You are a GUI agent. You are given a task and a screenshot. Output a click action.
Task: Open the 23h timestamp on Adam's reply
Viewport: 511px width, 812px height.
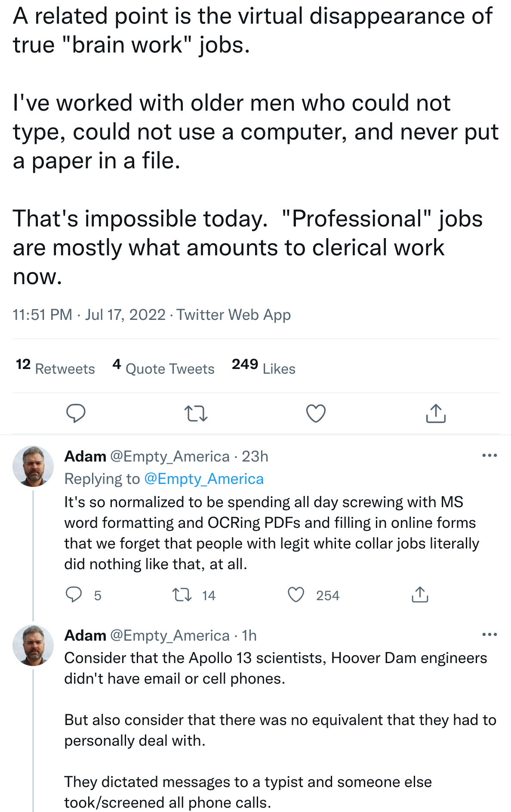pos(255,456)
